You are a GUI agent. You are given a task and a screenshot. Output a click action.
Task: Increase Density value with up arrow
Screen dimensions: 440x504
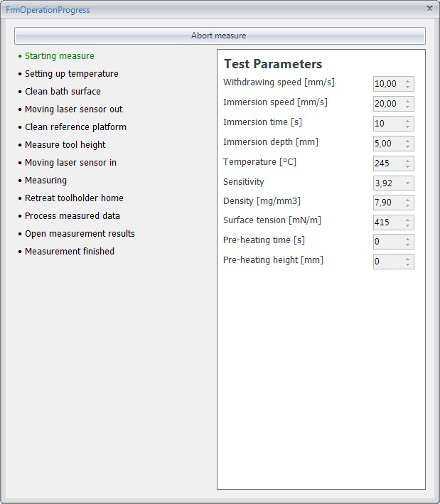click(407, 200)
